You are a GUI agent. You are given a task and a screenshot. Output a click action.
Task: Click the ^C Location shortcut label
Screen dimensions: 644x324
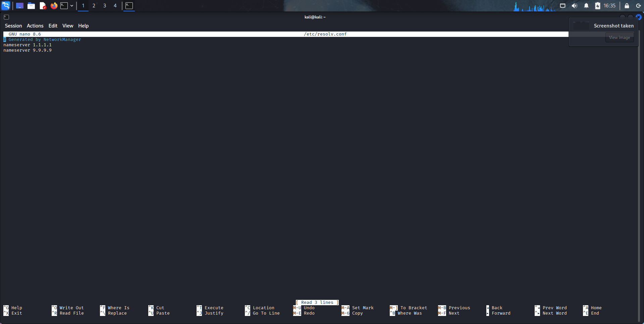coord(260,308)
